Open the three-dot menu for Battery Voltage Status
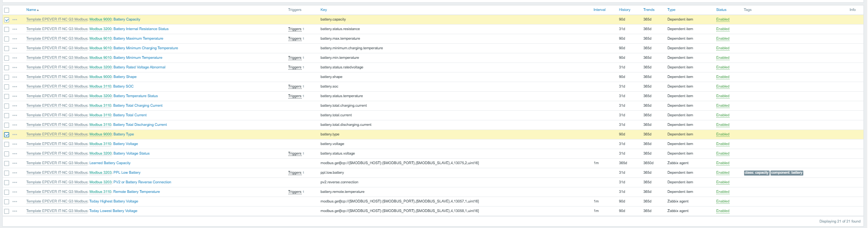868x228 pixels. (15, 154)
